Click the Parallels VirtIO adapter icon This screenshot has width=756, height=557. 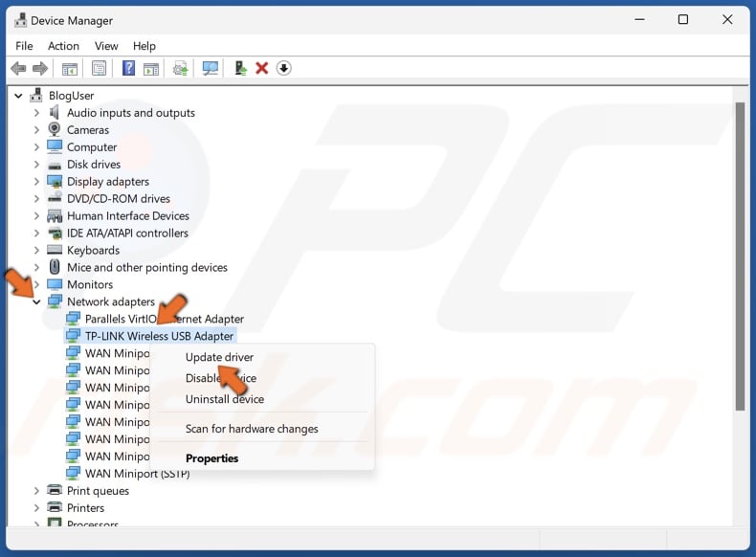pyautogui.click(x=73, y=319)
